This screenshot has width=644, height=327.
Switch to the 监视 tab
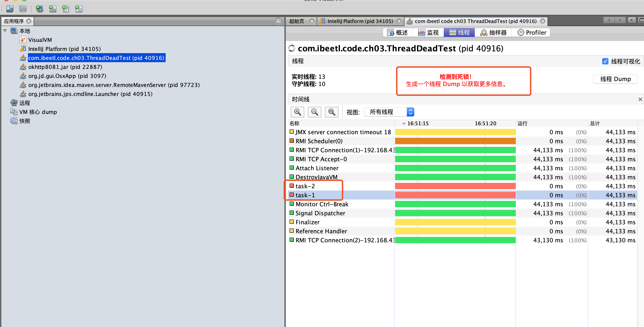coord(428,32)
